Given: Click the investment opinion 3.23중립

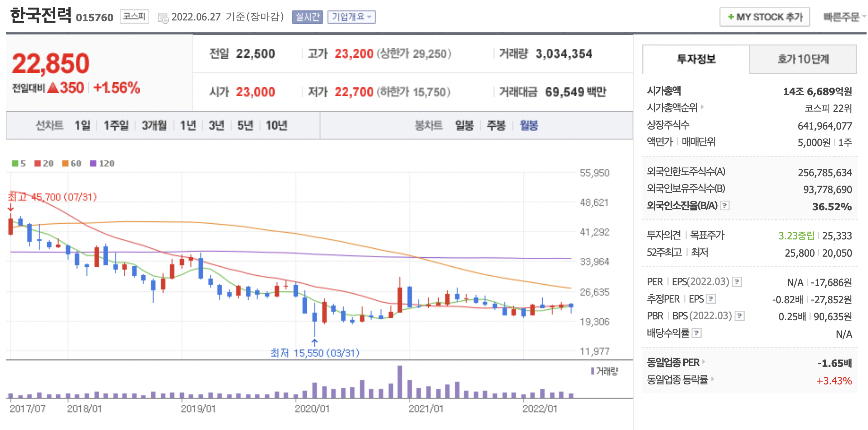Looking at the screenshot, I should click(x=796, y=236).
